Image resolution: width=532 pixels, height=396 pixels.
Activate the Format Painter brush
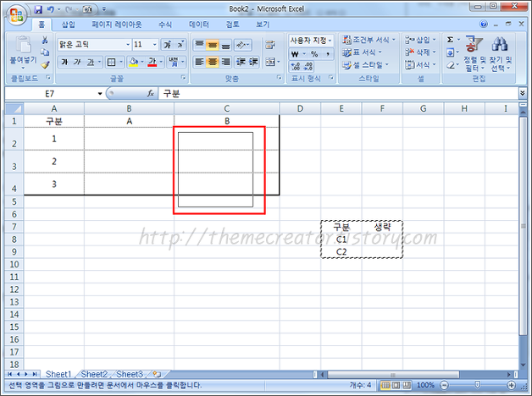[45, 64]
